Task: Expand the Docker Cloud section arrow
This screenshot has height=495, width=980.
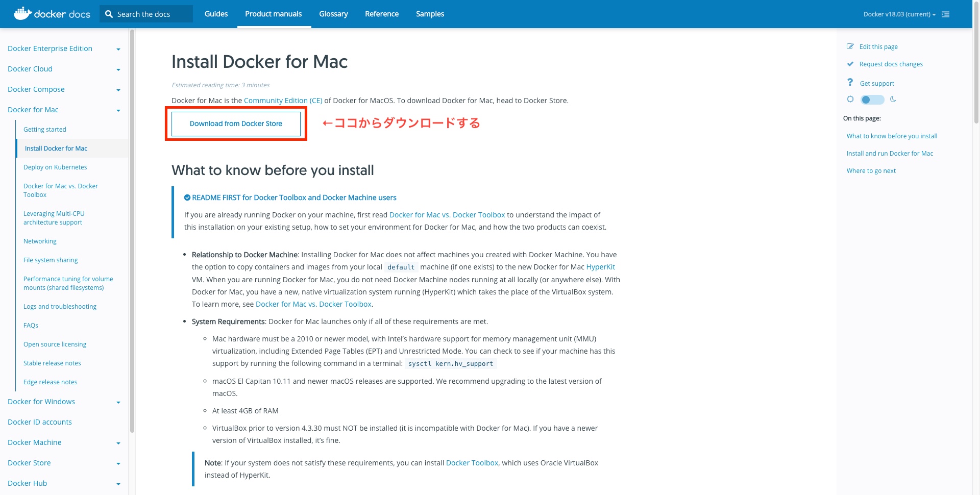Action: click(118, 70)
